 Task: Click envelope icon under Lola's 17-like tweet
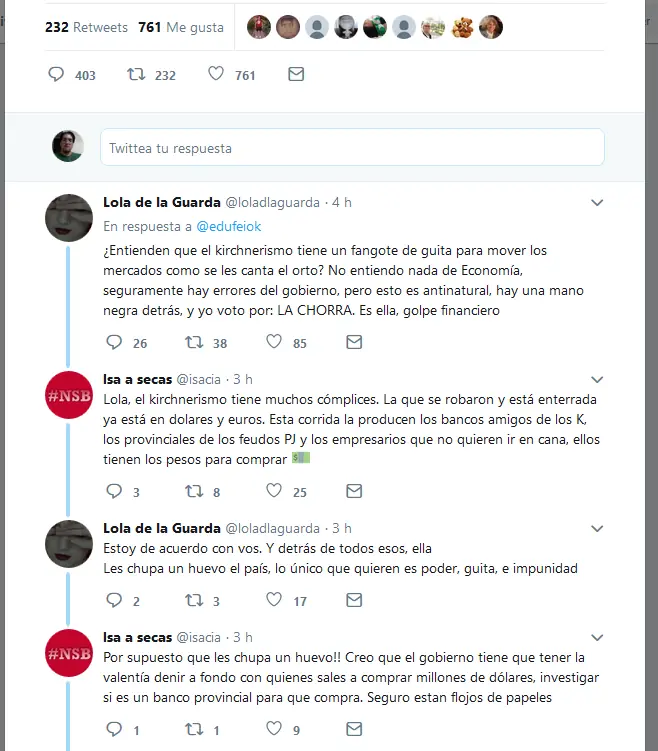354,600
